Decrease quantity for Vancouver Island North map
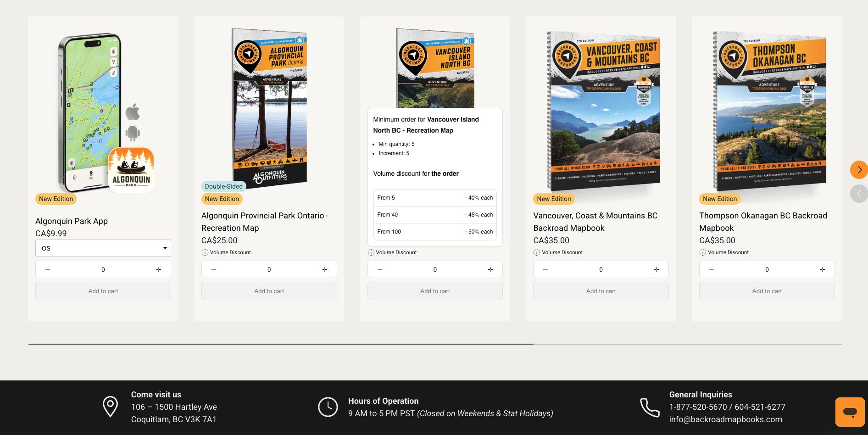 click(380, 269)
